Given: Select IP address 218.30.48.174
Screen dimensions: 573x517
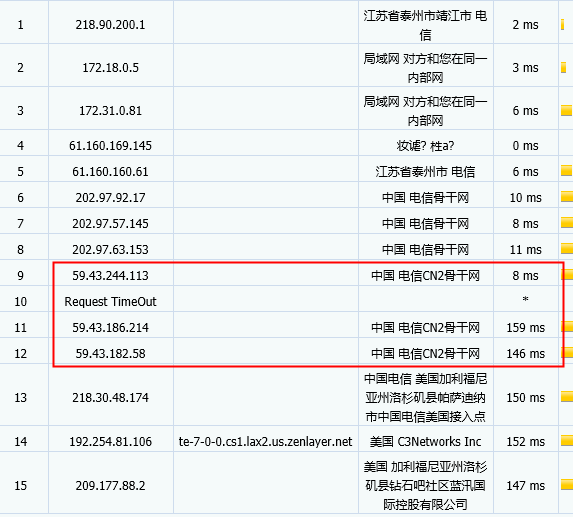Looking at the screenshot, I should 110,398.
